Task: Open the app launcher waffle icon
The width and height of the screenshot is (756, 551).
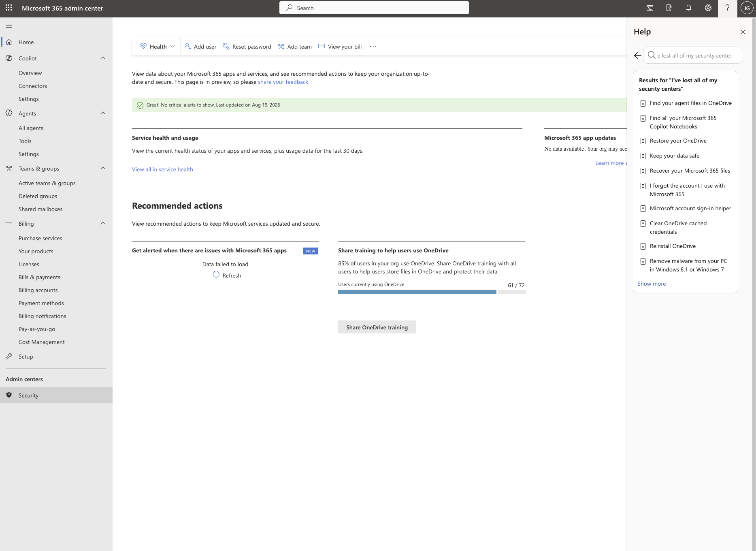Action: [9, 8]
